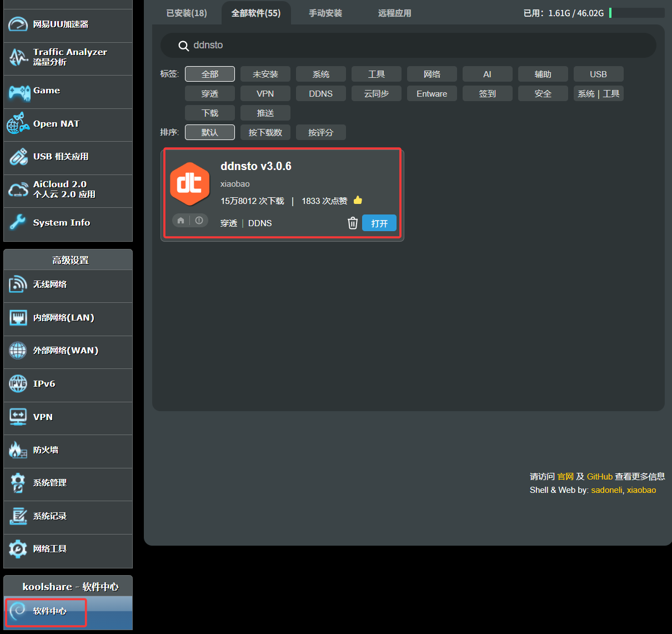672x634 pixels.
Task: Click the 15万8012 次下载 text
Action: click(x=252, y=201)
